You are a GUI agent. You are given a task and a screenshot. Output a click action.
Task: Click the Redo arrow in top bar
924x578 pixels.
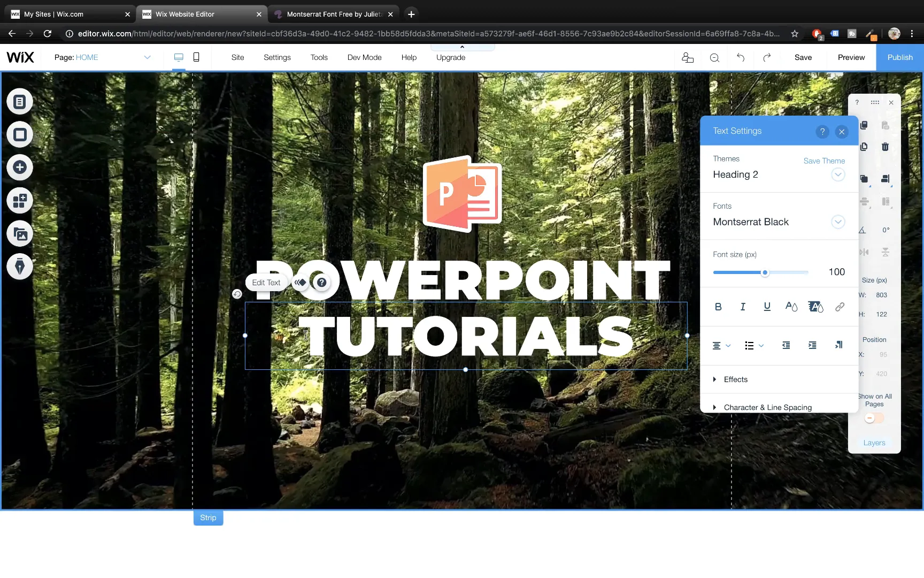tap(767, 57)
